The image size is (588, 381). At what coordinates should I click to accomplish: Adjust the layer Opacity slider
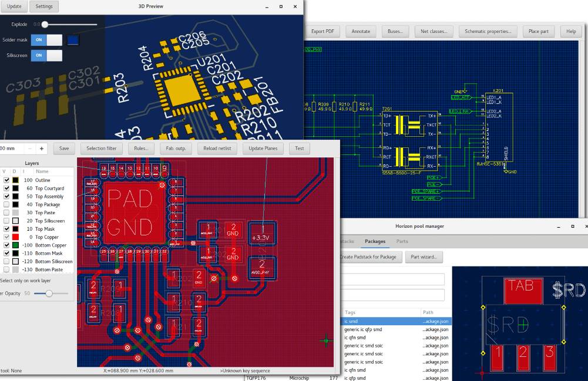[49, 294]
